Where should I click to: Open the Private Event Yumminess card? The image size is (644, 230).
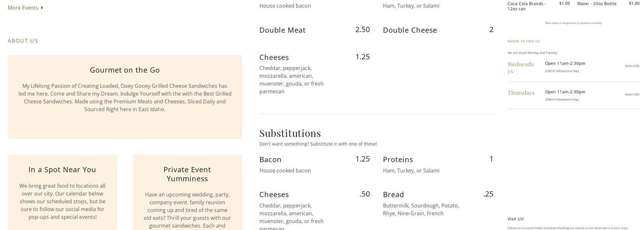[187, 174]
